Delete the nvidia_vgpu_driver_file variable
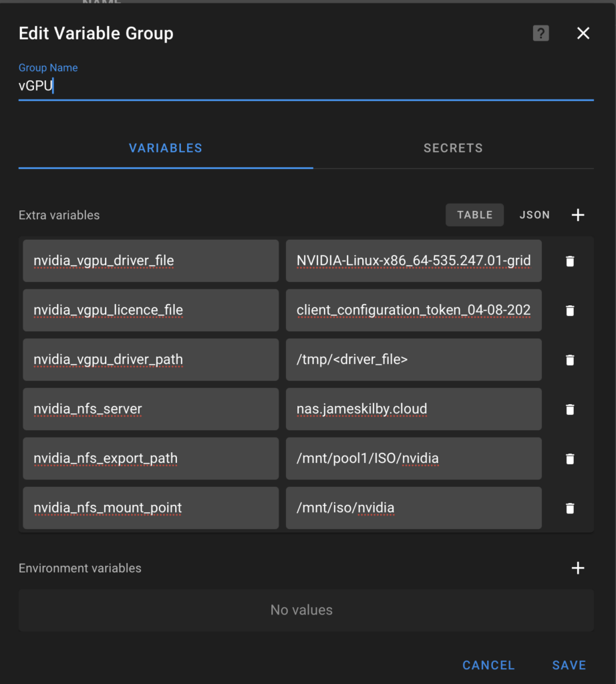Screen dimensions: 616x684 pyautogui.click(x=569, y=261)
